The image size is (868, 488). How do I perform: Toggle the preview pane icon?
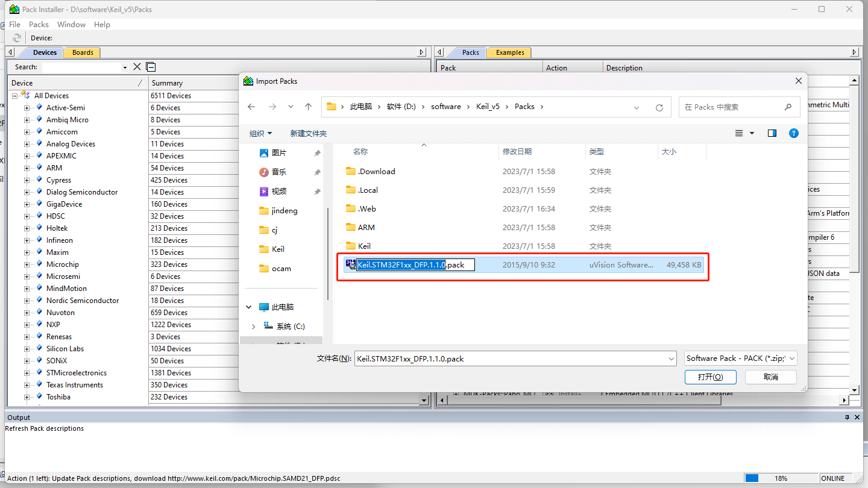[x=772, y=133]
